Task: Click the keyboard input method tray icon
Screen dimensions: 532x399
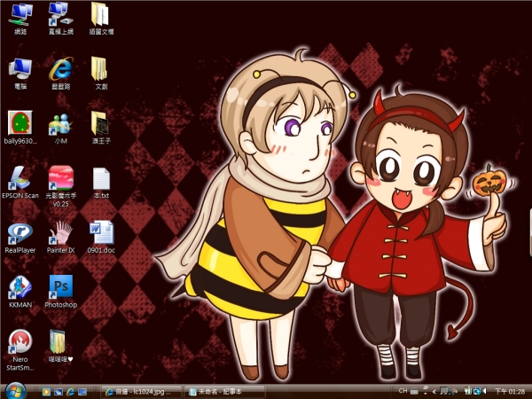Action: coord(414,391)
